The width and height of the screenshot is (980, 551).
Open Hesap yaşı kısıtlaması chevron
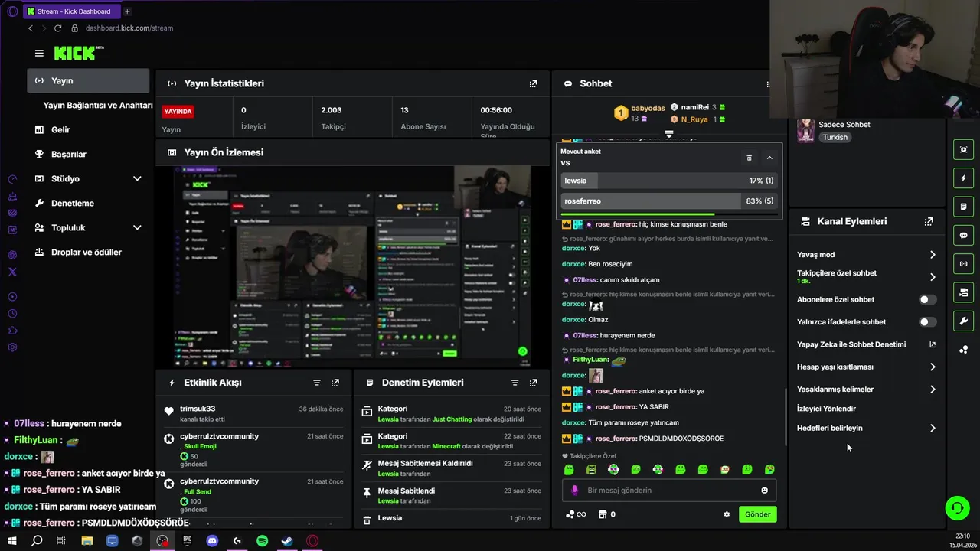pos(933,367)
